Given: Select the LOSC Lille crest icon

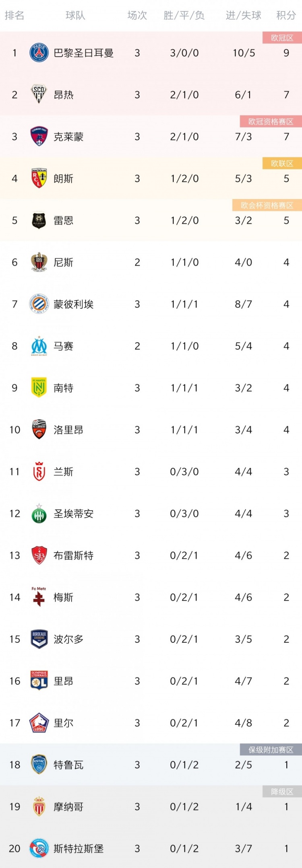Looking at the screenshot, I should [x=39, y=723].
